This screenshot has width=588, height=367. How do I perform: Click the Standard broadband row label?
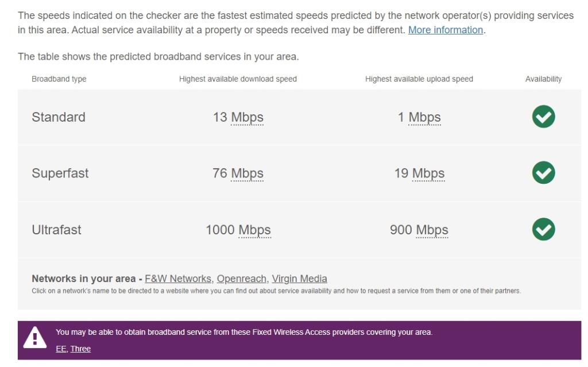point(58,117)
